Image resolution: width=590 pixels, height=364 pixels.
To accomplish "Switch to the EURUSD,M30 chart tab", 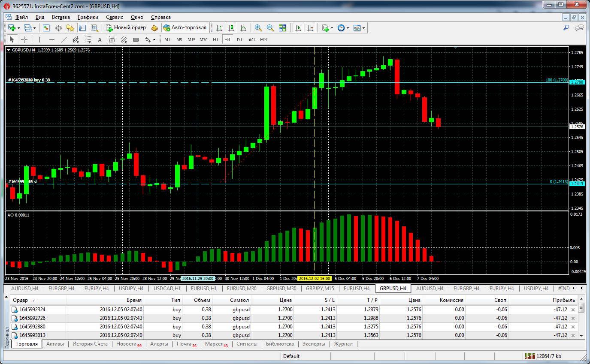I will tap(242, 288).
